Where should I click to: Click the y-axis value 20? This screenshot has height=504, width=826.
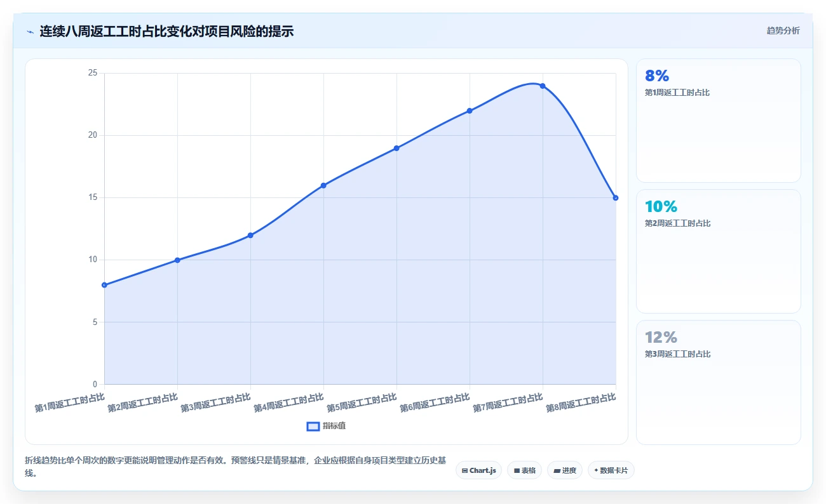93,135
